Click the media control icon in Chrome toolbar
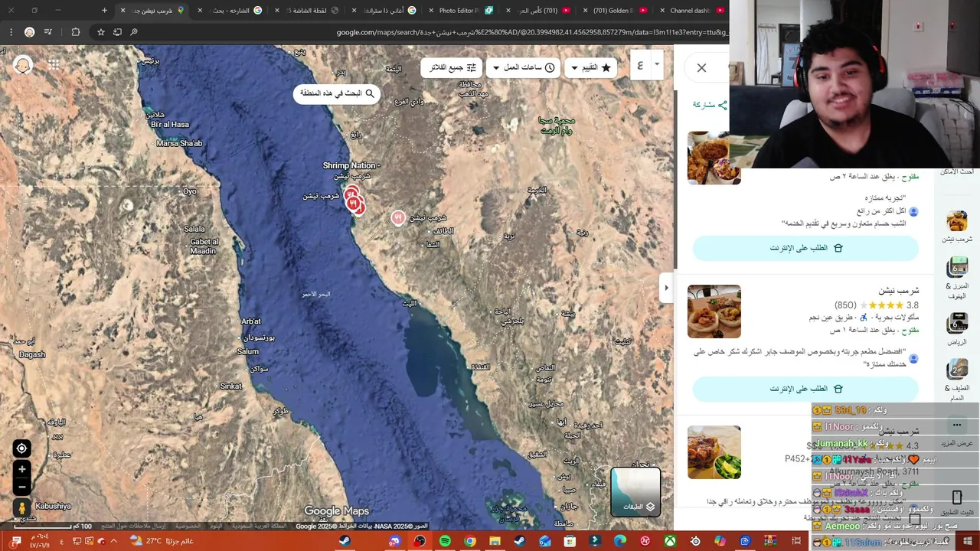The image size is (980, 551). point(47,32)
